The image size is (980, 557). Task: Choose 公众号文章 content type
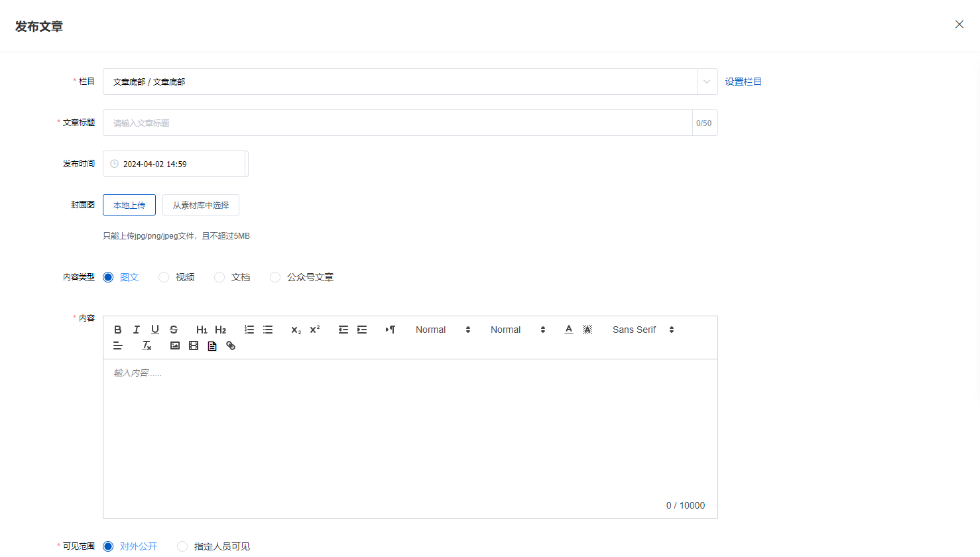(x=275, y=277)
